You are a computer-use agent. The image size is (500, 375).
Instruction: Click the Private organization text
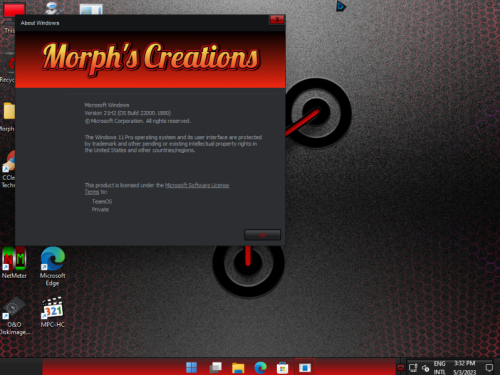(x=100, y=209)
